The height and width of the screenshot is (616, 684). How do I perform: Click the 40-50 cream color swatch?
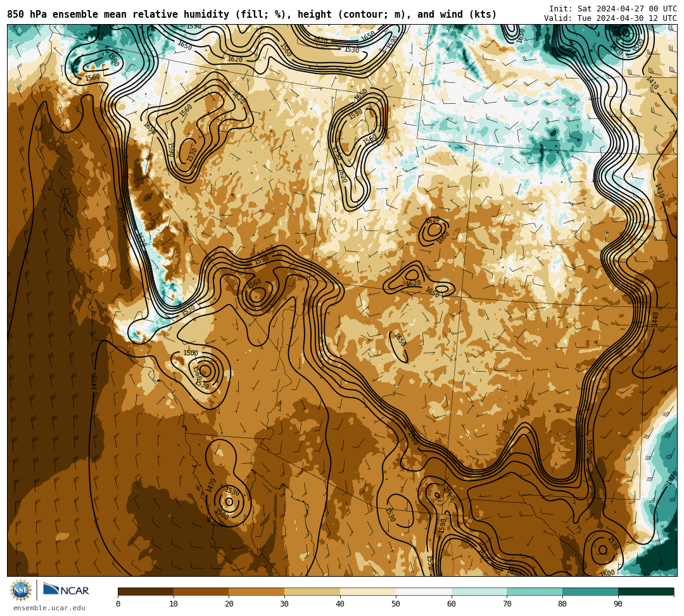point(368,591)
